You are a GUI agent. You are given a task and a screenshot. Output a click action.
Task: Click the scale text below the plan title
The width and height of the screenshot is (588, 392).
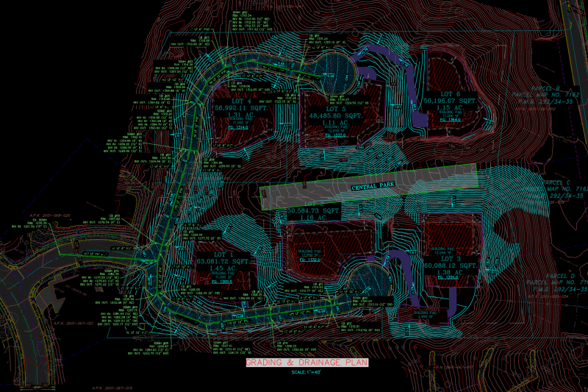click(306, 372)
